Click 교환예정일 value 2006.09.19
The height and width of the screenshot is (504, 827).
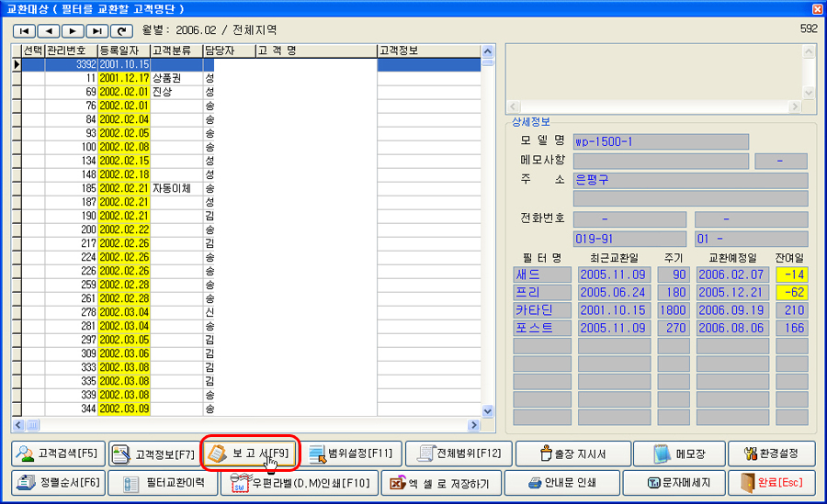point(731,310)
